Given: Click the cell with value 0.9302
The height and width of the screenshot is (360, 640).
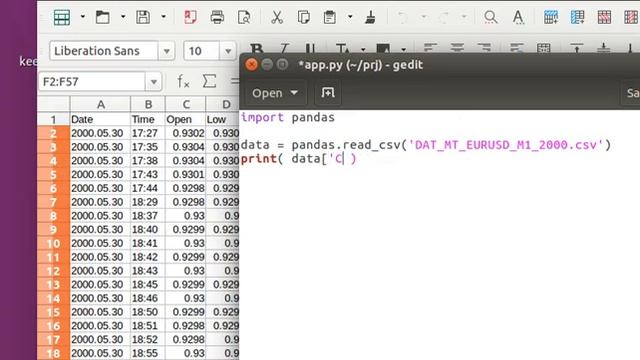Looking at the screenshot, I should pyautogui.click(x=186, y=133).
